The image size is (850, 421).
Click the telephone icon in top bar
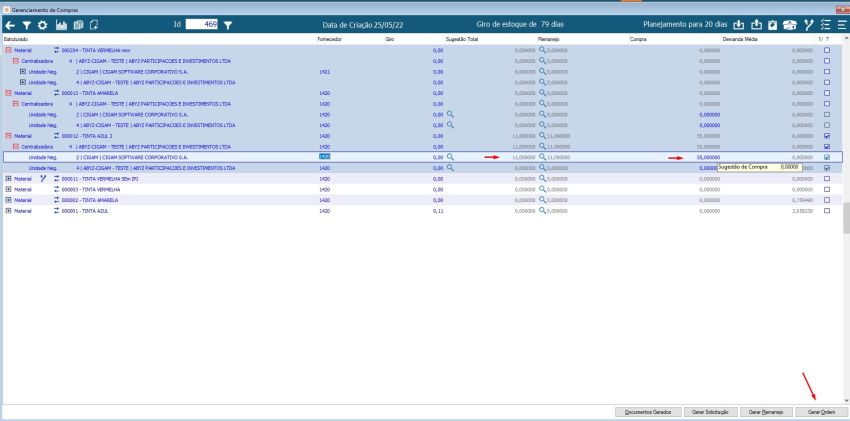(x=790, y=25)
